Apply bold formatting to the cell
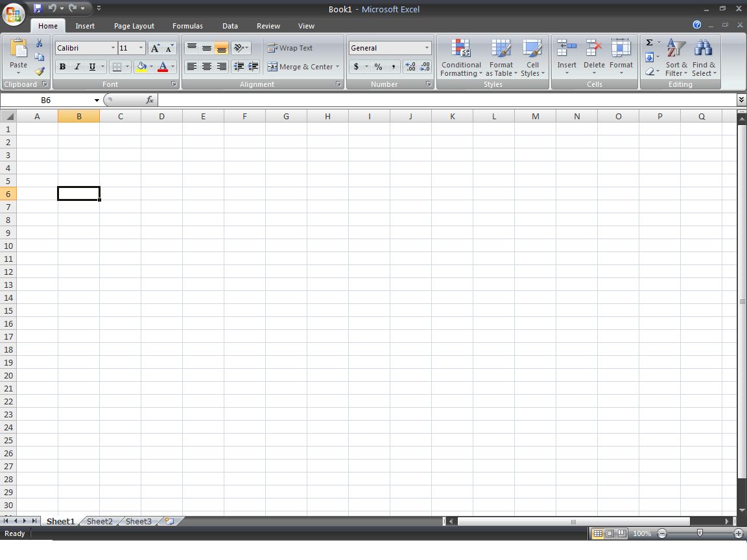Screen dimensions: 747x560 [62, 67]
